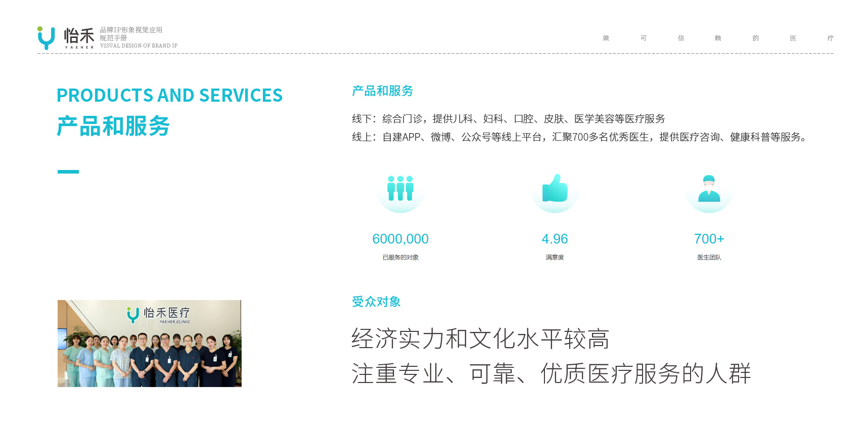Screen dimensions: 868x425
Task: Select the 700+ doctor team number
Action: point(709,239)
